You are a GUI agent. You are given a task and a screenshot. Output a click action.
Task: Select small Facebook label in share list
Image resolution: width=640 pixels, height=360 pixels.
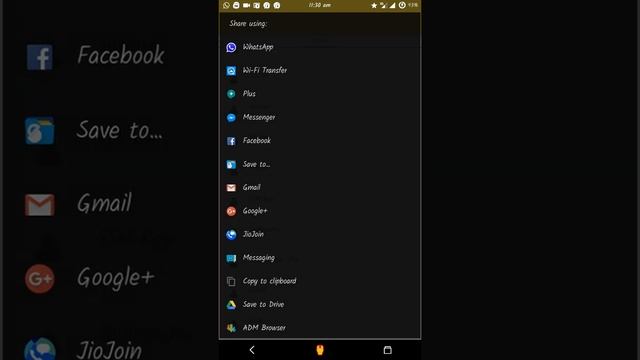(x=257, y=140)
